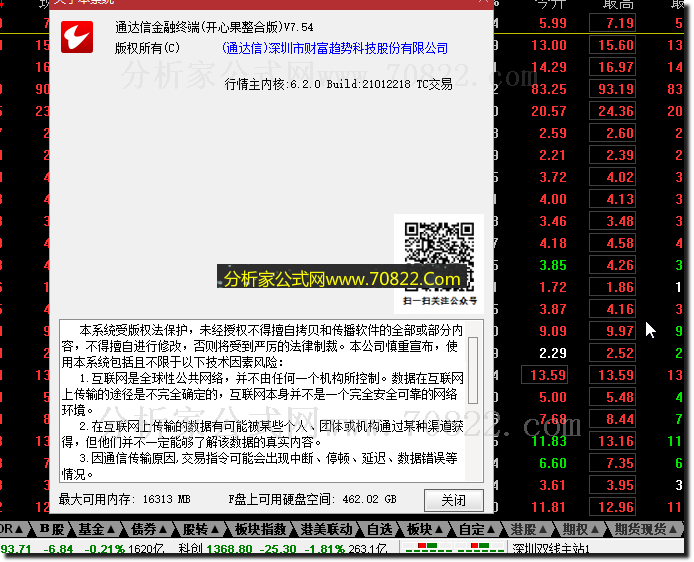This screenshot has width=694, height=562.
Task: Select the 7.19 high price cell
Action: point(613,23)
